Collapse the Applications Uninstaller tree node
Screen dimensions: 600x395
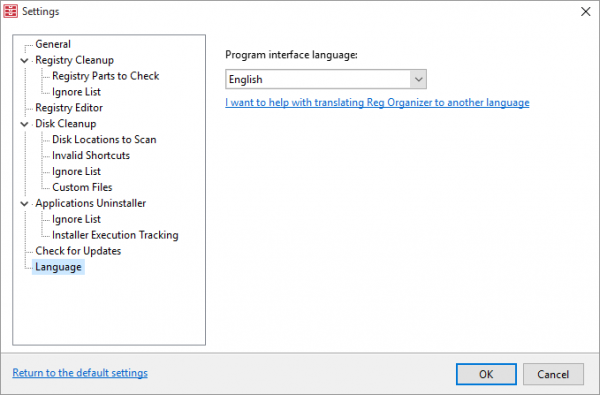[24, 204]
